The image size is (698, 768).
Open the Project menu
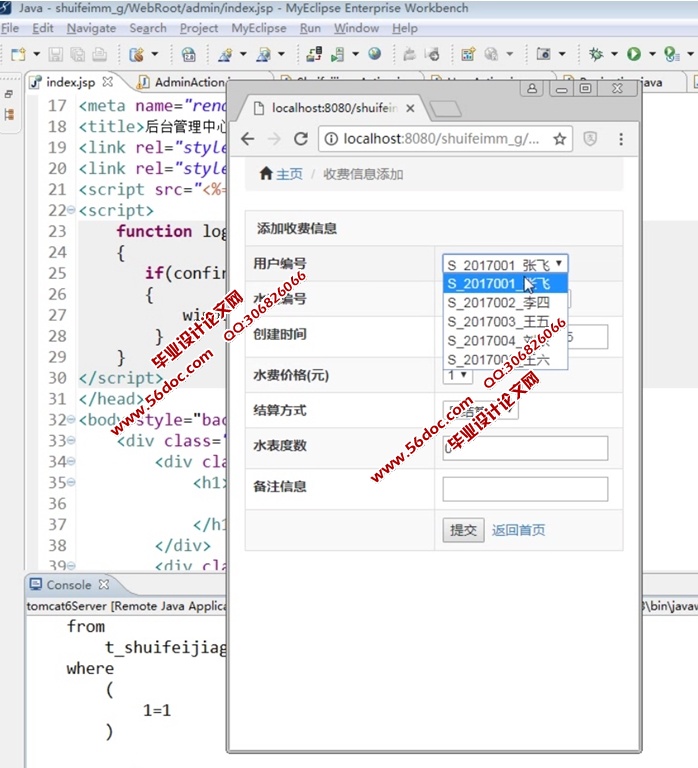pyautogui.click(x=199, y=28)
